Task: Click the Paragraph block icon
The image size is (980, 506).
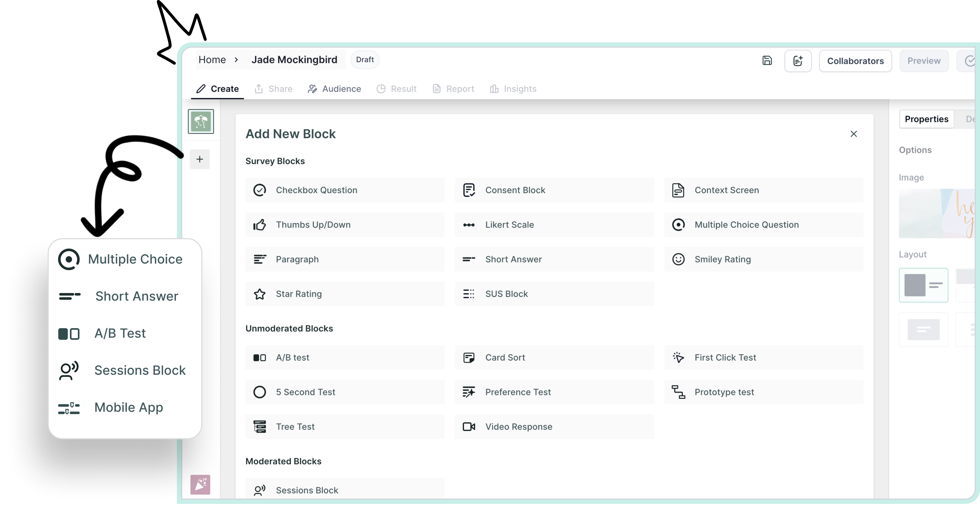Action: (260, 259)
